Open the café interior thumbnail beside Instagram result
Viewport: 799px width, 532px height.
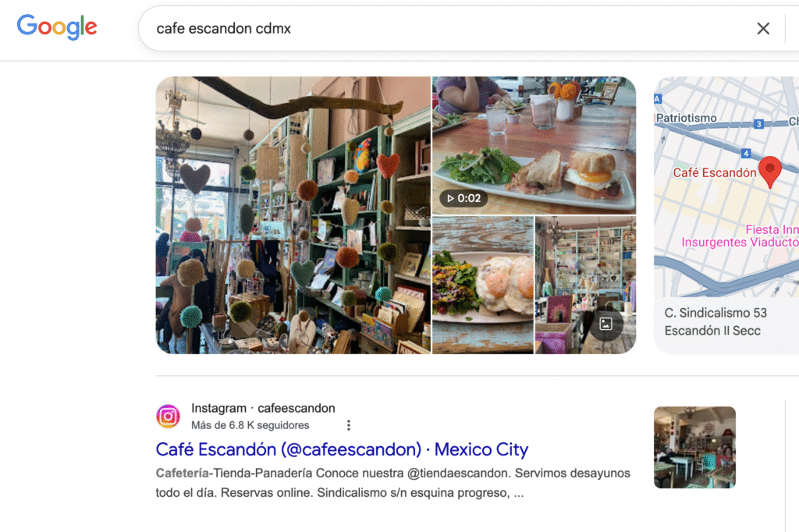694,448
